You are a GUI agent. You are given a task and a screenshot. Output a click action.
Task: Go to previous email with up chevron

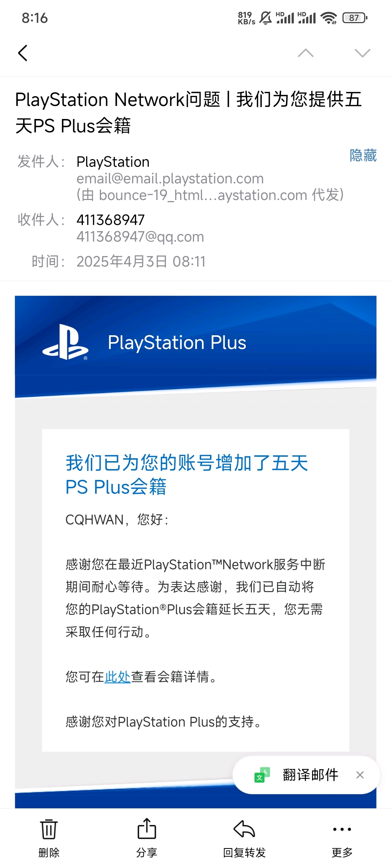point(306,53)
